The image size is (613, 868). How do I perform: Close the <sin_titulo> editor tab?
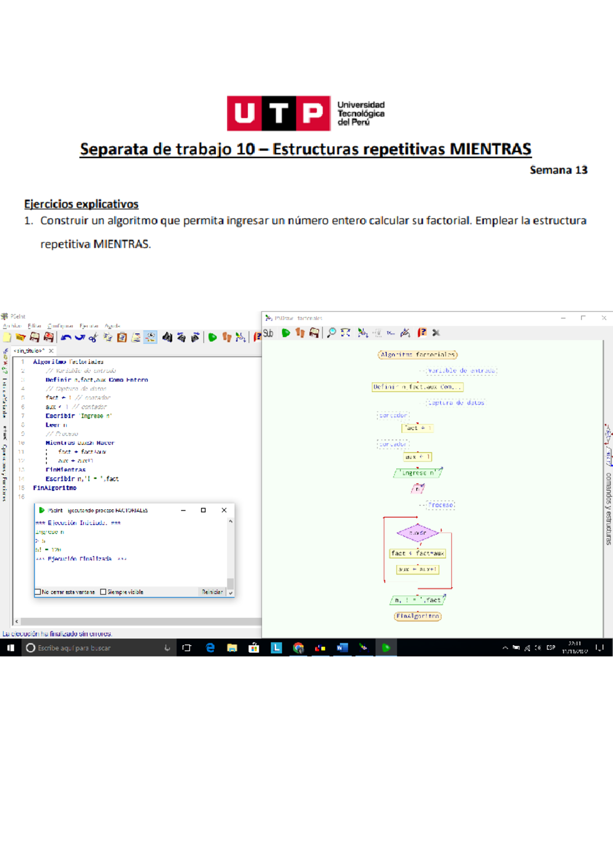51,351
